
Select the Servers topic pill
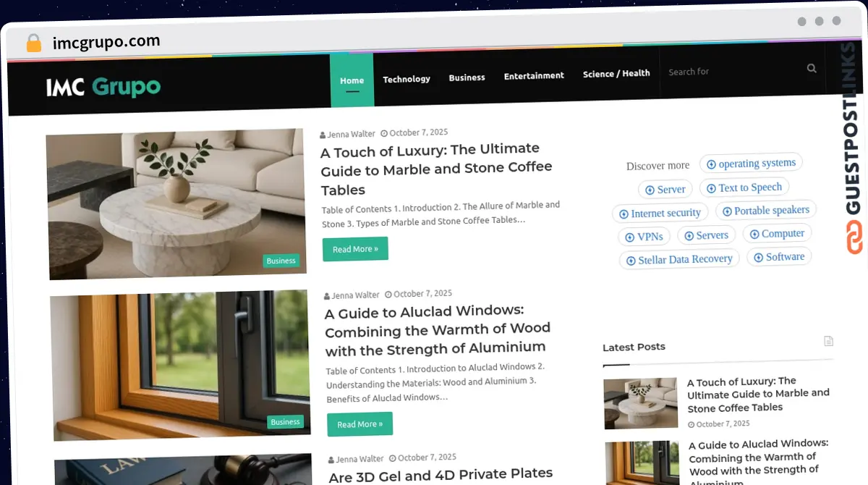(x=707, y=235)
